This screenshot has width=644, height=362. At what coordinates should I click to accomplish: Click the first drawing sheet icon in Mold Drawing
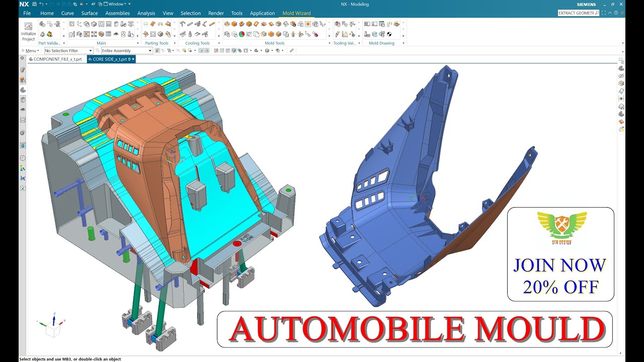point(367,24)
